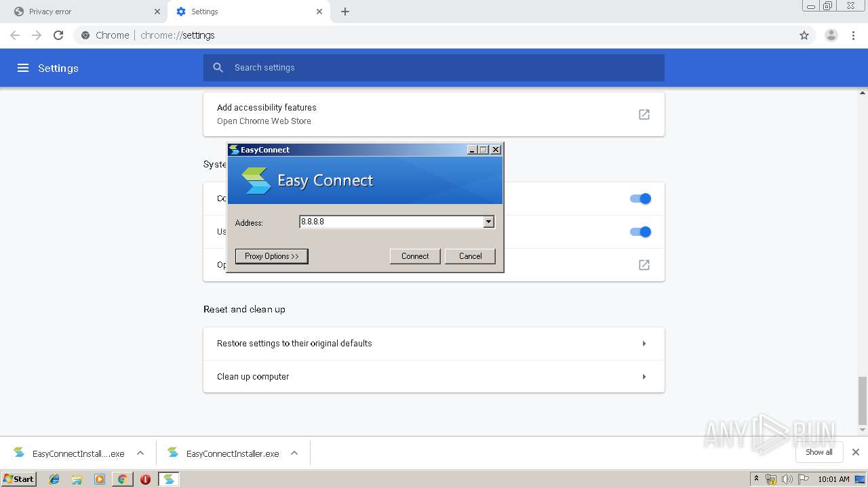Screen dimensions: 868x488
Task: Click the network tray icon
Action: point(771,479)
